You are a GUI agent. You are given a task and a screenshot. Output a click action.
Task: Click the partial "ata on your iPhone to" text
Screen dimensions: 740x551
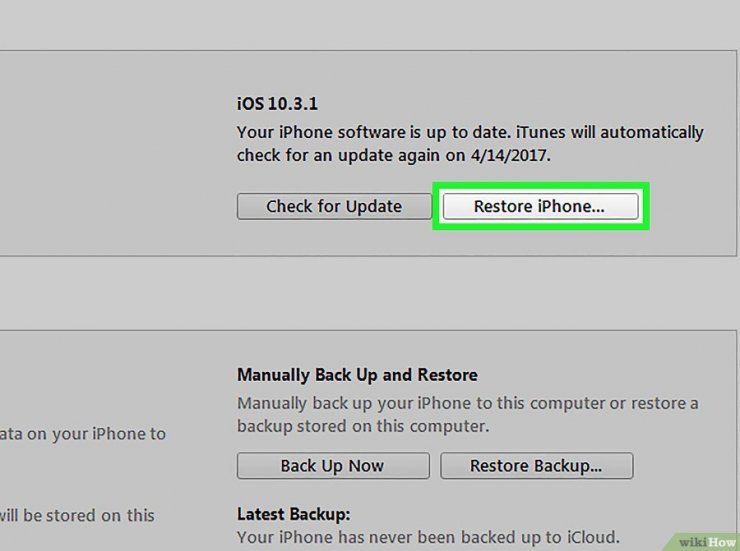click(83, 434)
